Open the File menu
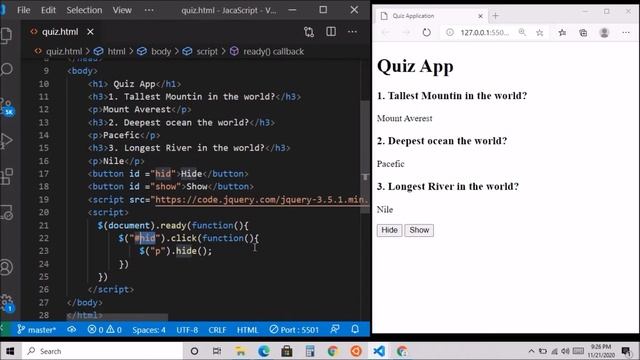Screen dimensions: 640x360 click(x=23, y=10)
